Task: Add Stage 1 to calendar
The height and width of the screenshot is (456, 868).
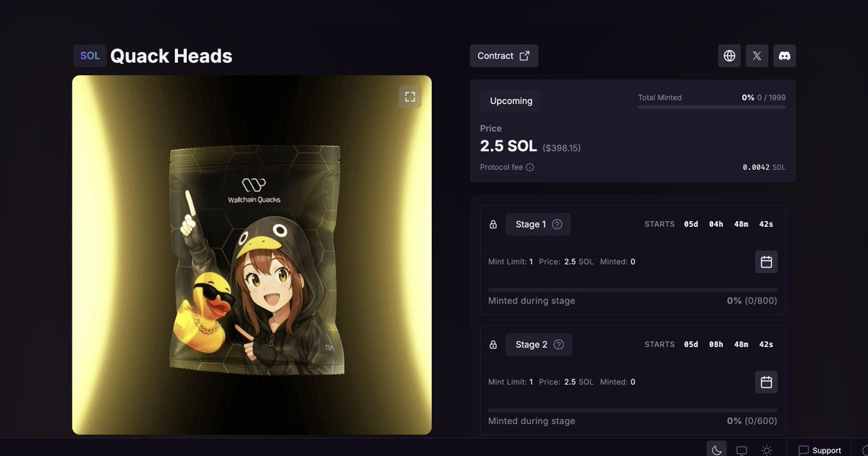Action: [x=767, y=262]
